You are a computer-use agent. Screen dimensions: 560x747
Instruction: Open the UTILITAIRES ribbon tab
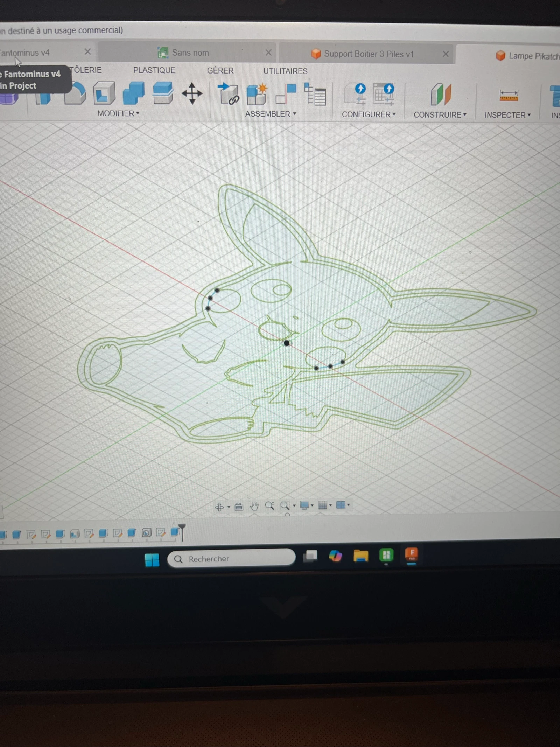285,71
